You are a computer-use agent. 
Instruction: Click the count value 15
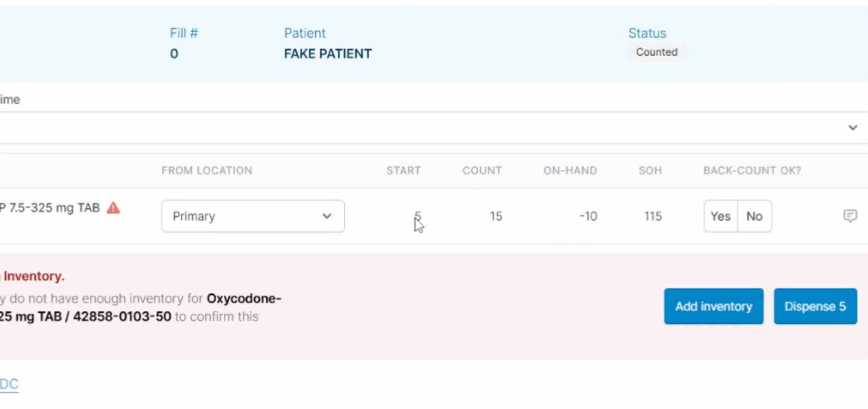(496, 216)
